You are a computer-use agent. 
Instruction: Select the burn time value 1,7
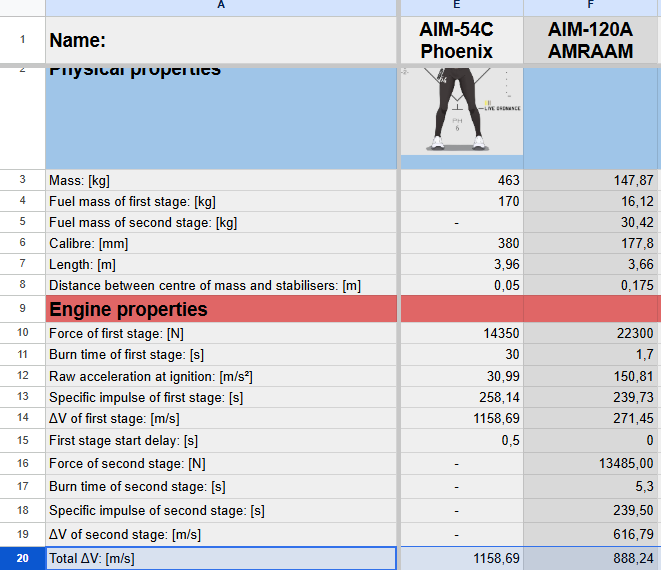coord(590,355)
